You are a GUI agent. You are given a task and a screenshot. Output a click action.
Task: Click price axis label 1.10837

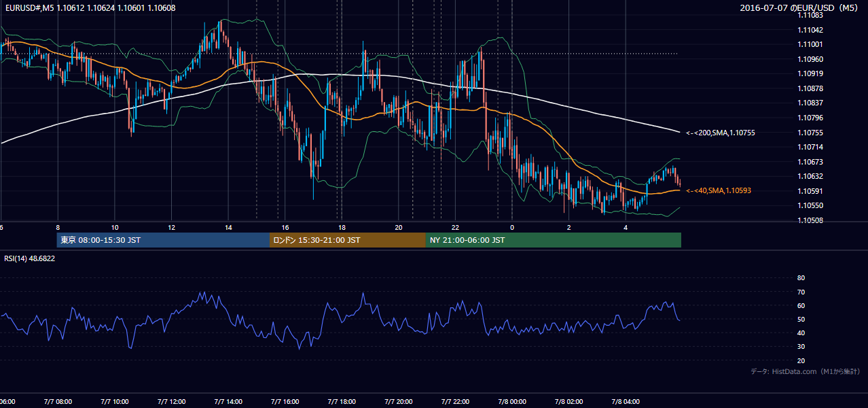tap(811, 103)
